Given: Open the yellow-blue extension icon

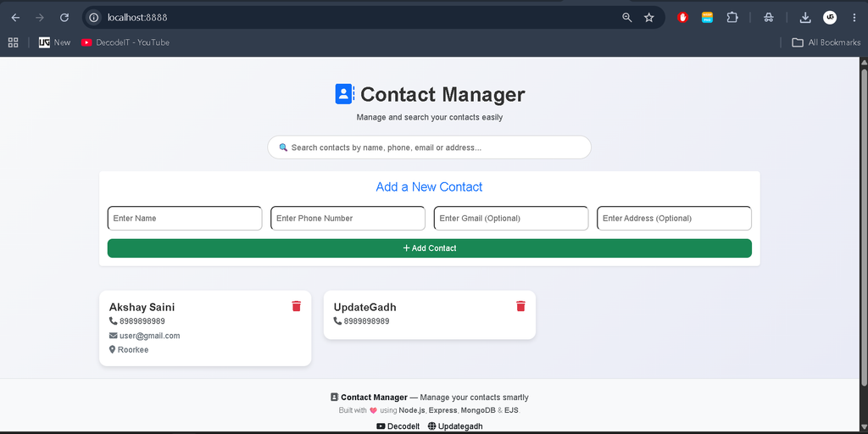Looking at the screenshot, I should 707,18.
